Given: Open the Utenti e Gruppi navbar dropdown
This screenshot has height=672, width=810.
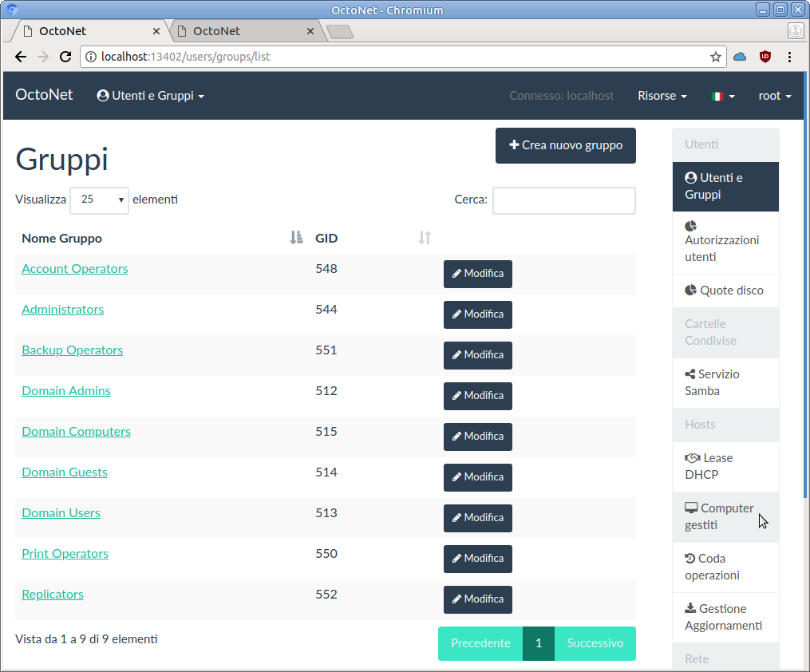Looking at the screenshot, I should coord(150,96).
